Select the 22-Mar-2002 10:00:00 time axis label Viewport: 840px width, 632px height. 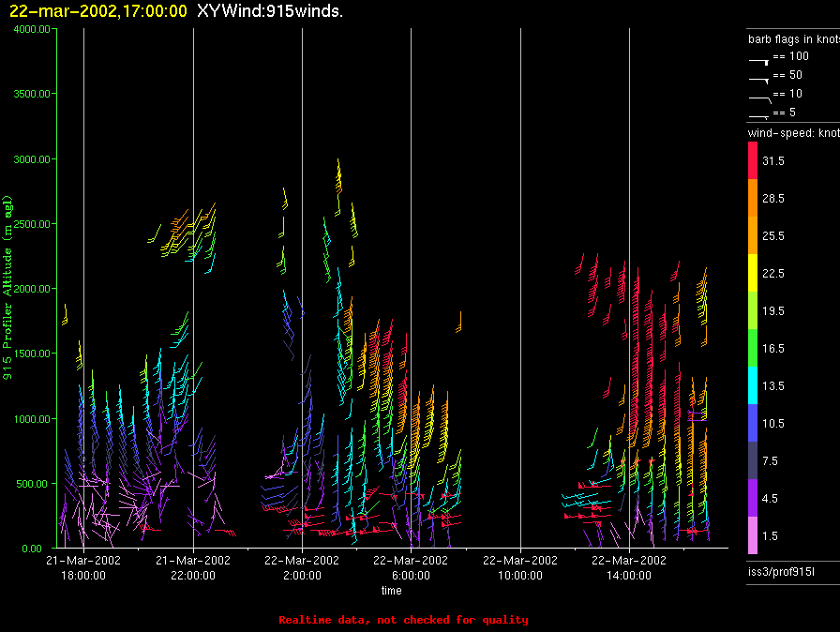coord(519,567)
